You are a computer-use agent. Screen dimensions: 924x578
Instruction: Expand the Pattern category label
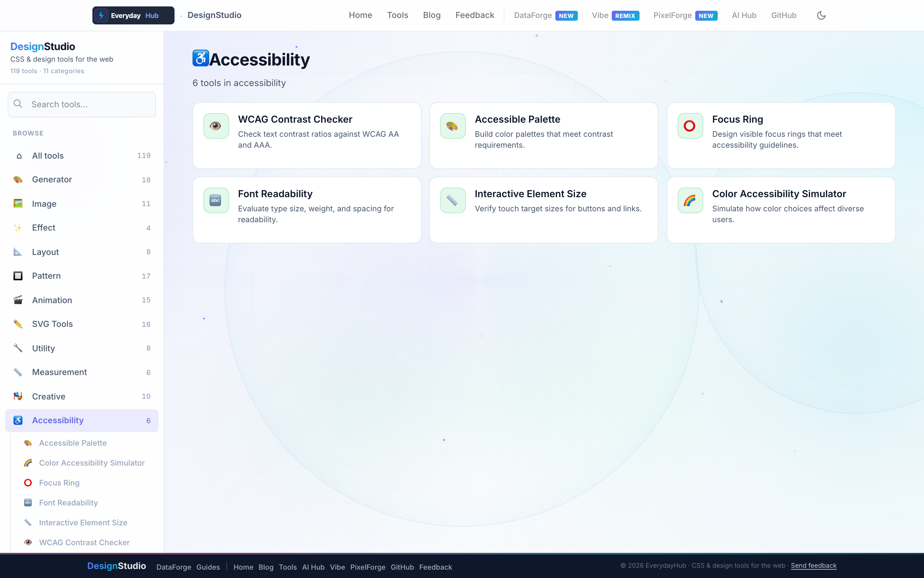tap(46, 276)
